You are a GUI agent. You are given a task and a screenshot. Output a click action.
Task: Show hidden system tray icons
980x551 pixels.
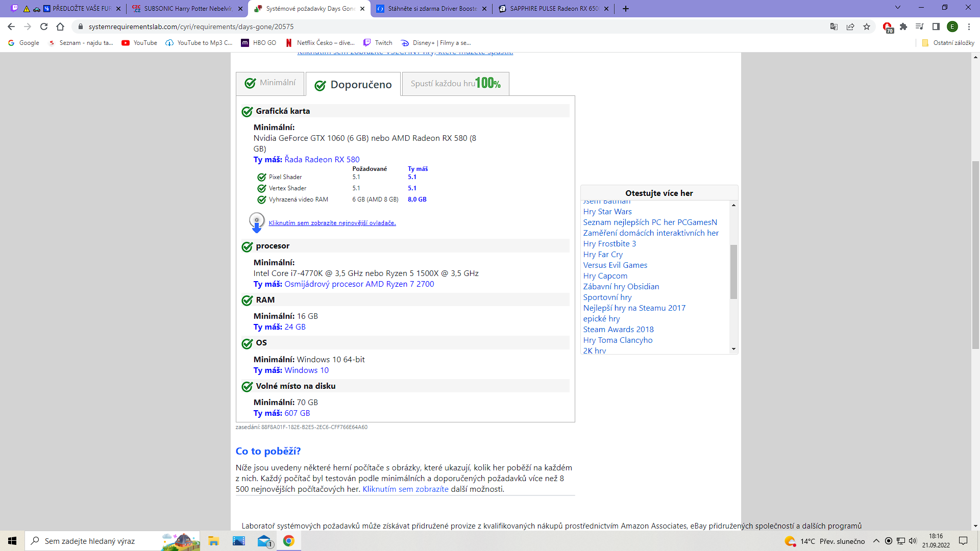pyautogui.click(x=876, y=541)
